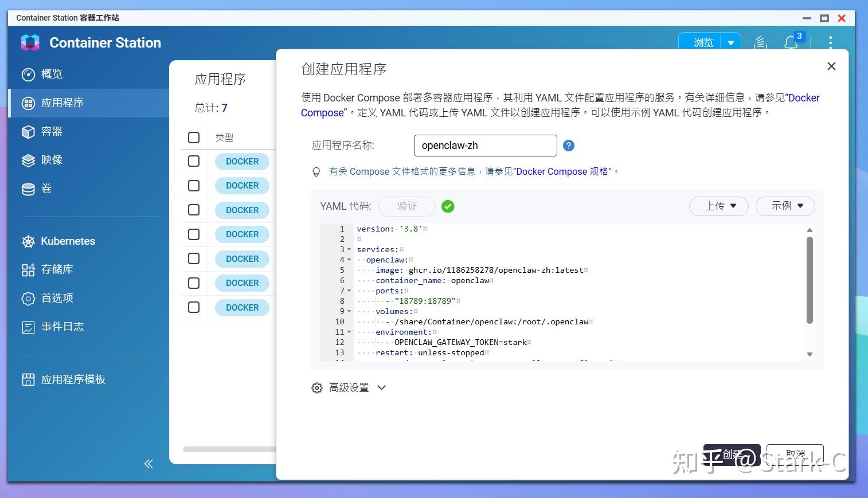Check the second DOCKER row checkbox
Image resolution: width=868 pixels, height=498 pixels.
tap(194, 186)
